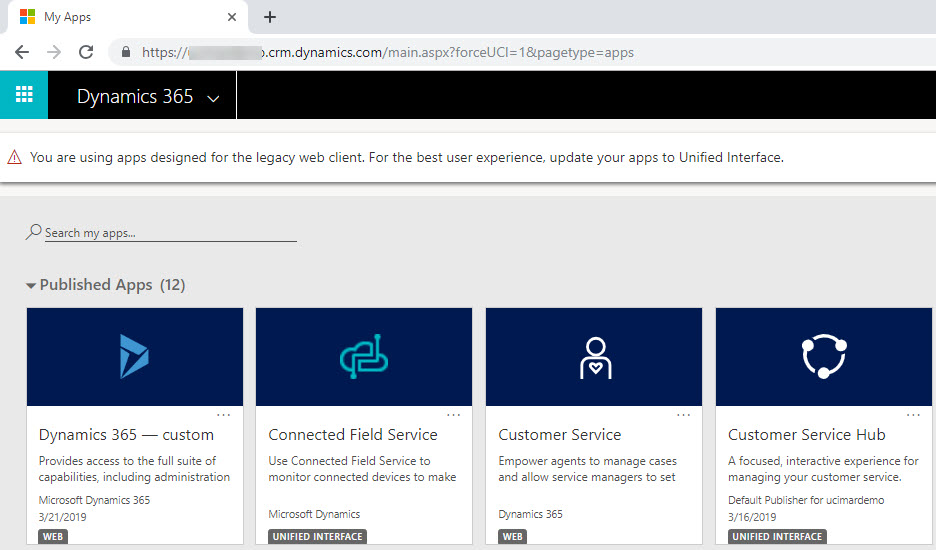This screenshot has height=550, width=936.
Task: Collapse the Published Apps section
Action: coord(31,286)
